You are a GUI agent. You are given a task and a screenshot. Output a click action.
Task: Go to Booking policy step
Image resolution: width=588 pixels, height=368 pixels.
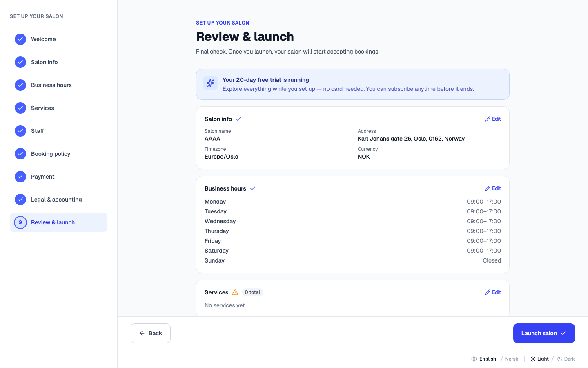[58, 154]
